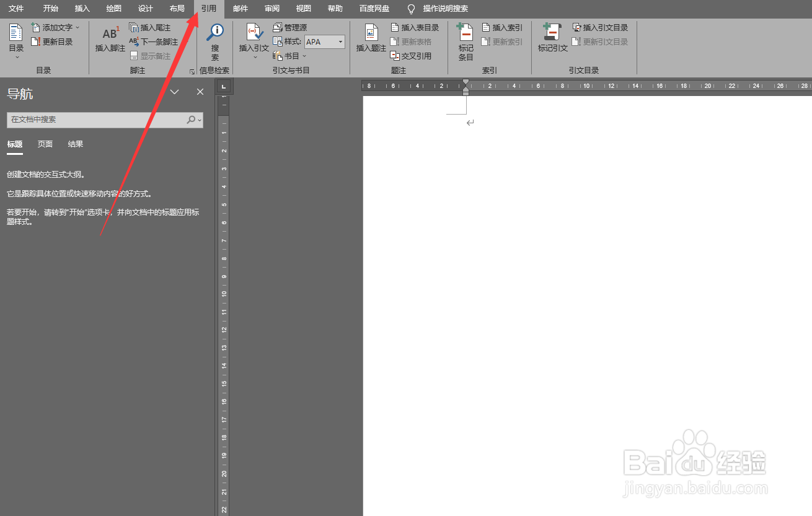Close the 导航 navigation pane
The height and width of the screenshot is (516, 812).
tap(200, 92)
